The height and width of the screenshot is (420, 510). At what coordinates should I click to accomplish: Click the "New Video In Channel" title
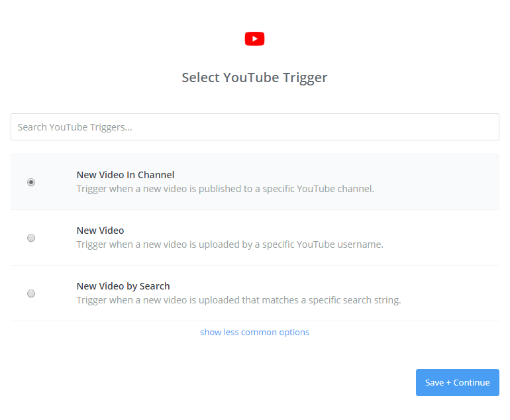point(125,175)
